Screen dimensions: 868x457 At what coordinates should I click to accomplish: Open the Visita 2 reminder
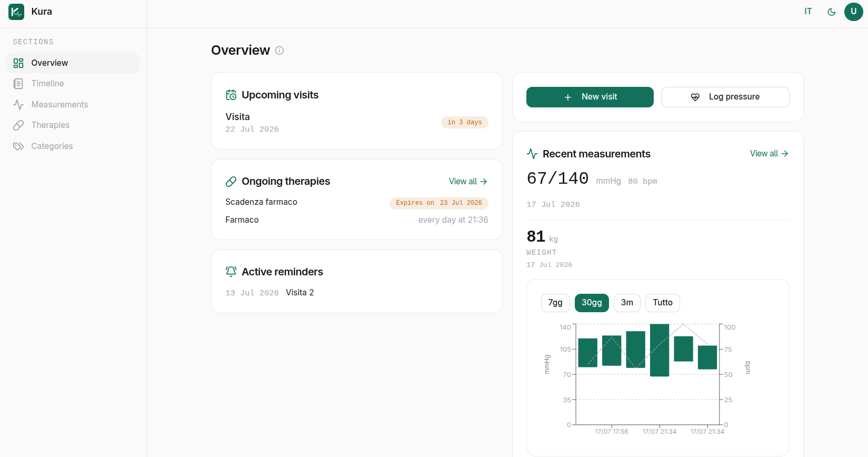click(300, 292)
